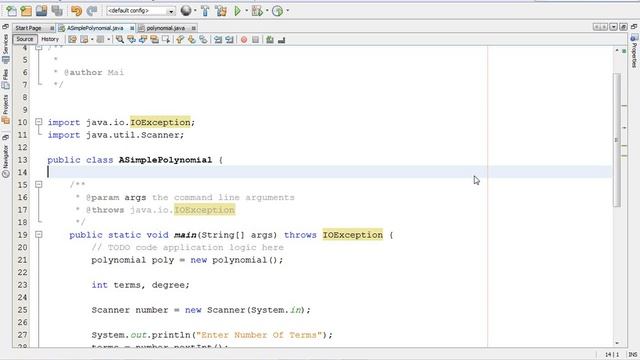Open the Forward history dropdown arrow
Screen dimensions: 640x360
109,40
